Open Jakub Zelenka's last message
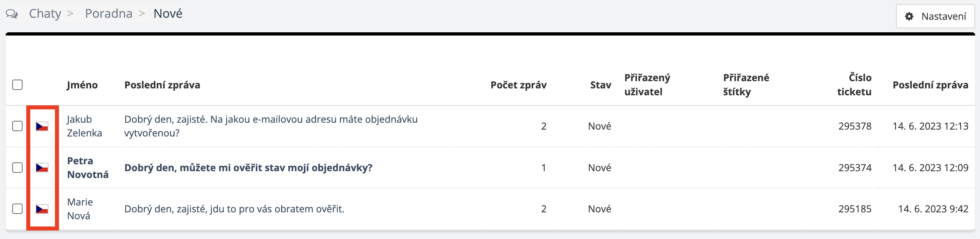The height and width of the screenshot is (239, 980). (x=271, y=126)
